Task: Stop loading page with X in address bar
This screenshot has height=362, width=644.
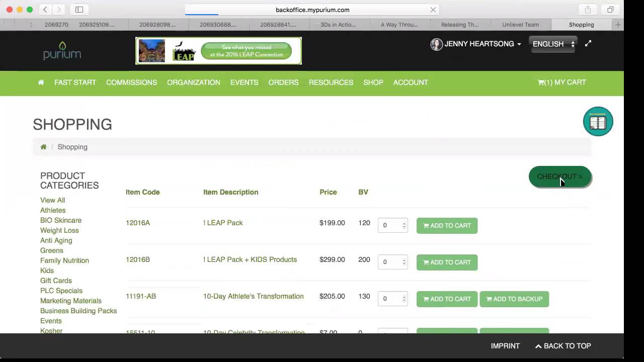Action: 433,10
